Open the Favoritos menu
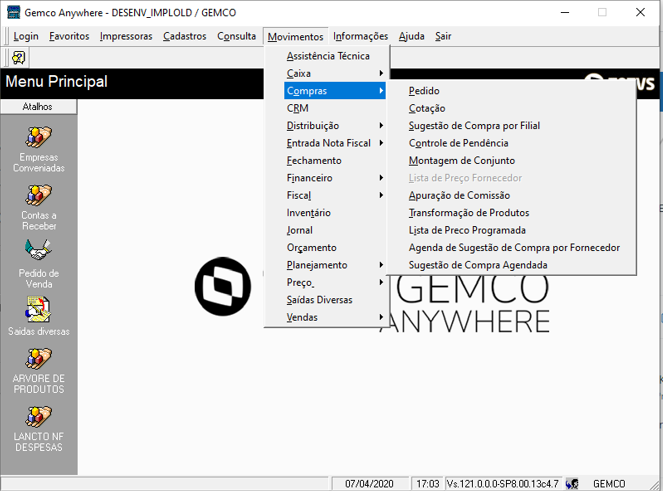This screenshot has width=663, height=491. coord(69,36)
